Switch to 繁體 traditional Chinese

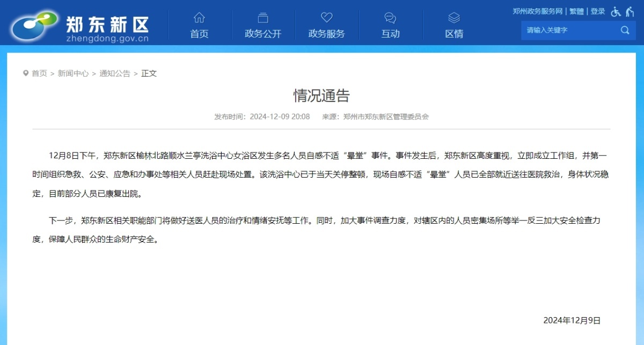(x=576, y=11)
